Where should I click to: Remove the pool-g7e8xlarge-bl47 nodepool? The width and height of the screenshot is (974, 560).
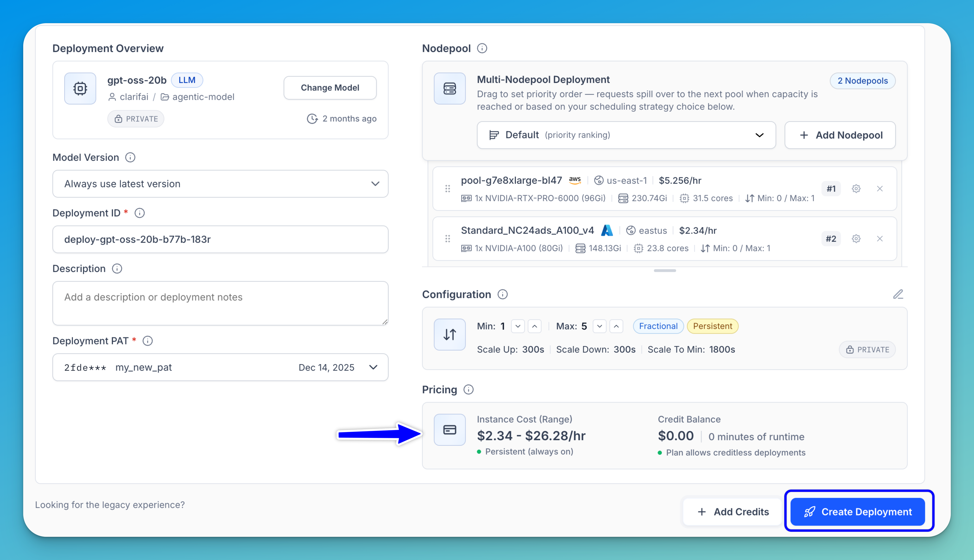coord(880,188)
